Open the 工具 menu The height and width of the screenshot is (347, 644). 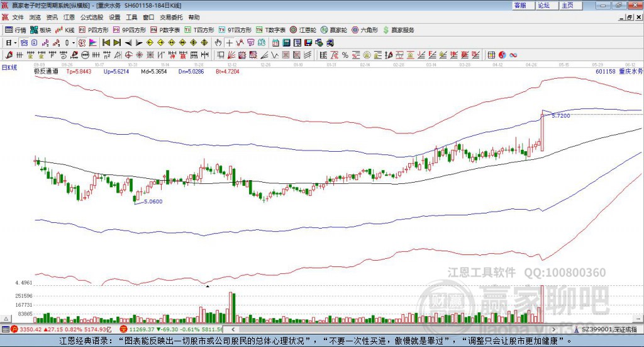(131, 17)
